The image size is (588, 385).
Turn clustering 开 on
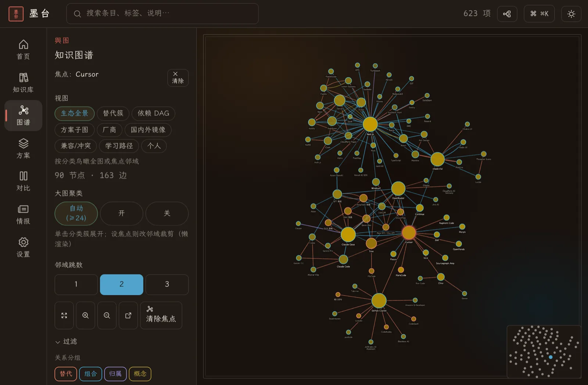point(122,213)
